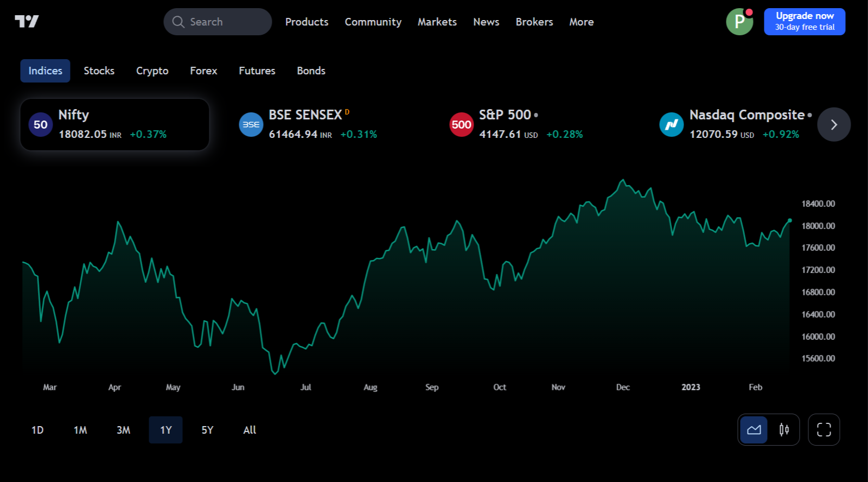
Task: Click the Nifty 50 badge icon
Action: coord(41,124)
